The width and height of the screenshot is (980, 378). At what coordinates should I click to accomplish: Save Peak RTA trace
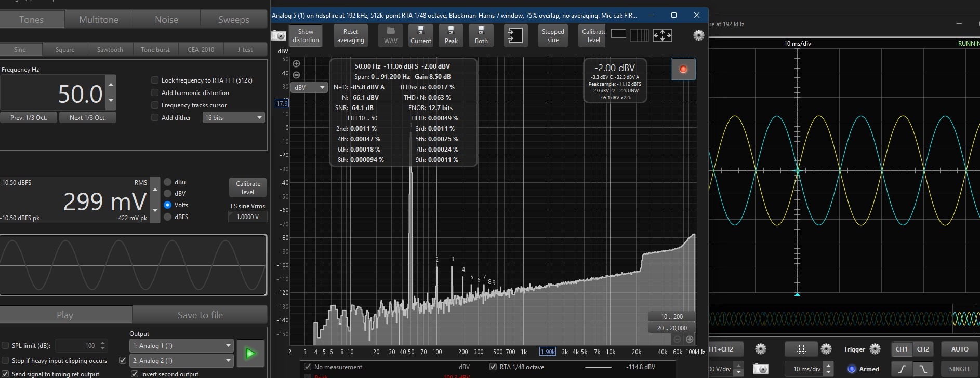click(451, 35)
